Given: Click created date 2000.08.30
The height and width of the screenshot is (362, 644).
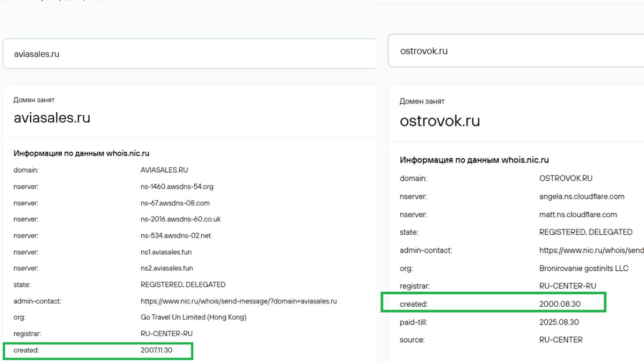Looking at the screenshot, I should tap(560, 304).
